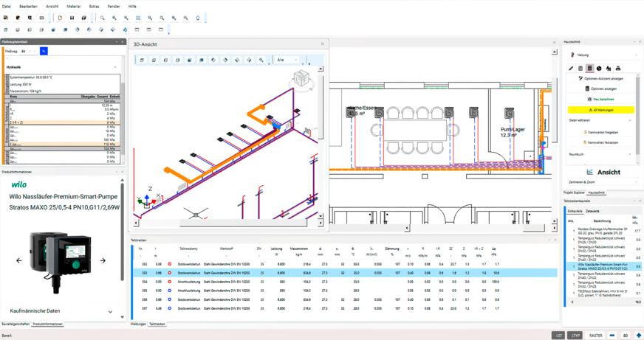Switch to the Projekt Explorer tab

pyautogui.click(x=574, y=192)
